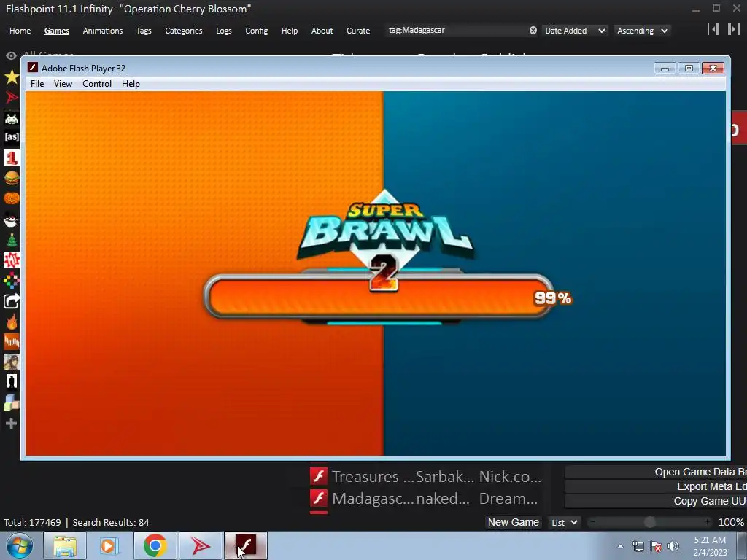Image resolution: width=747 pixels, height=560 pixels.
Task: Click the New Game button
Action: (x=513, y=522)
